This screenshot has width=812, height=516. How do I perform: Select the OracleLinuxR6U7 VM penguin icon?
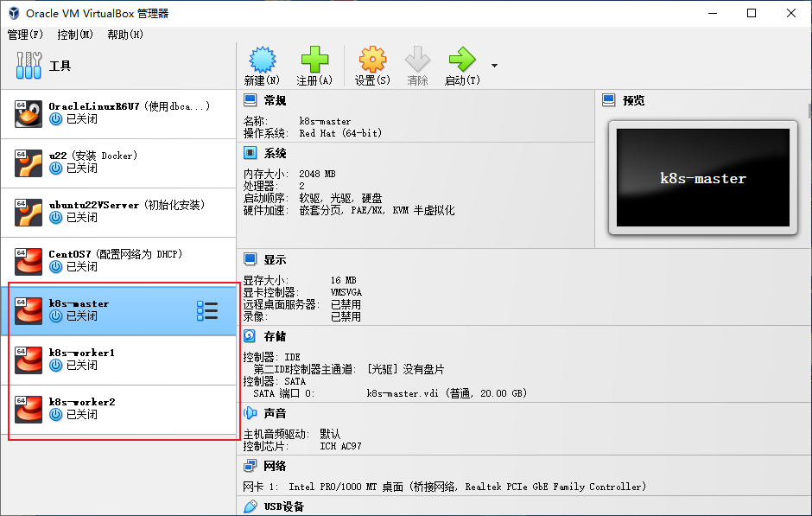click(28, 114)
